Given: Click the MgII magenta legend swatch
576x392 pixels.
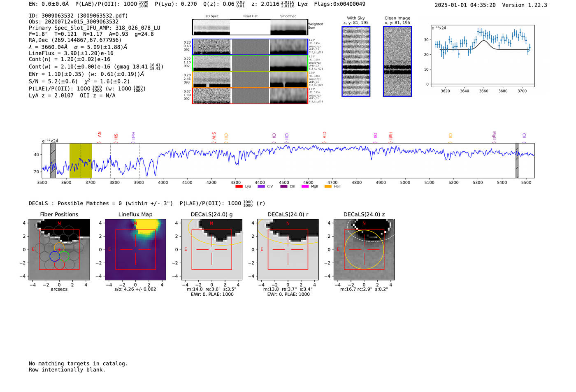Looking at the screenshot, I should pos(305,186).
